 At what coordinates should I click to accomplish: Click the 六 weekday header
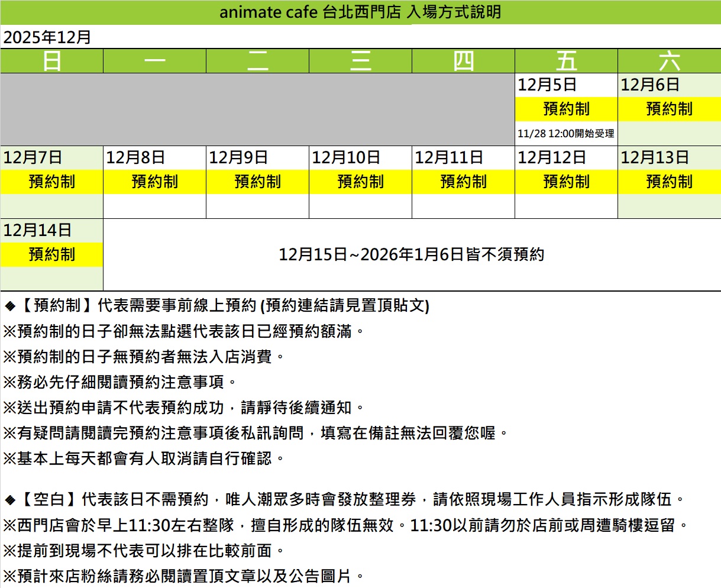point(670,61)
